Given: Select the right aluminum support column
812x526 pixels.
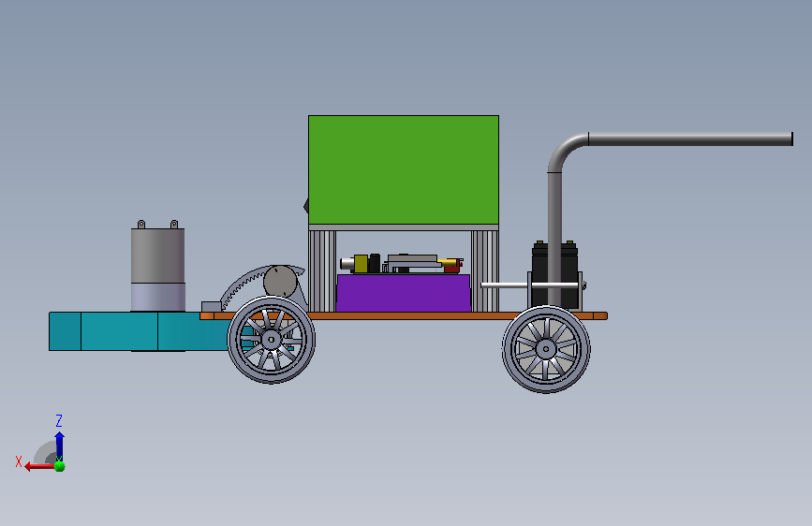Looking at the screenshot, I should 485,271.
